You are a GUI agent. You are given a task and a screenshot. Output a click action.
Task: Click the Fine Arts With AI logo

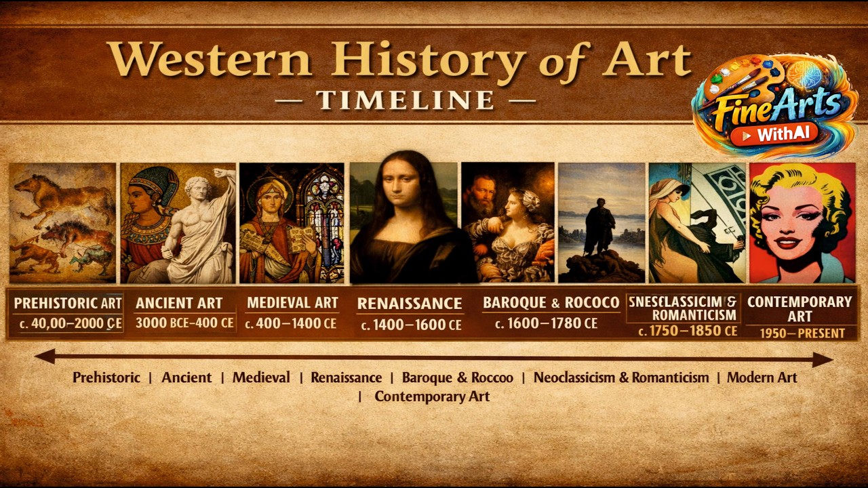pos(774,106)
